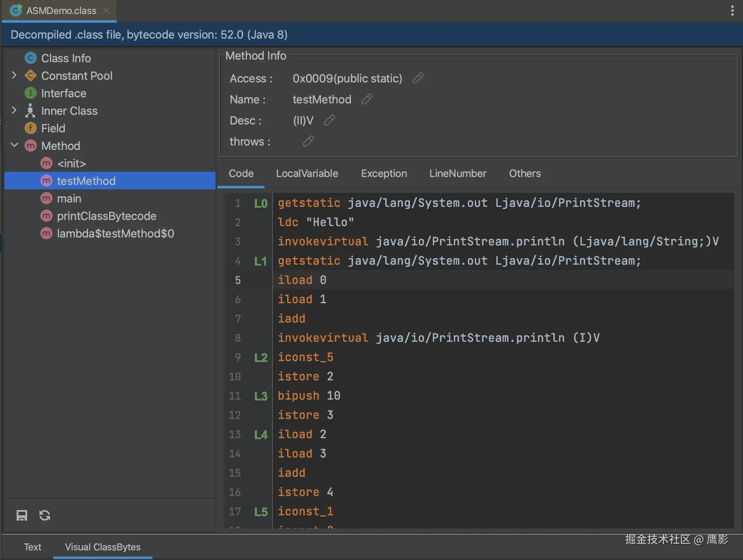Open the Exception tab
Image resolution: width=743 pixels, height=560 pixels.
384,174
